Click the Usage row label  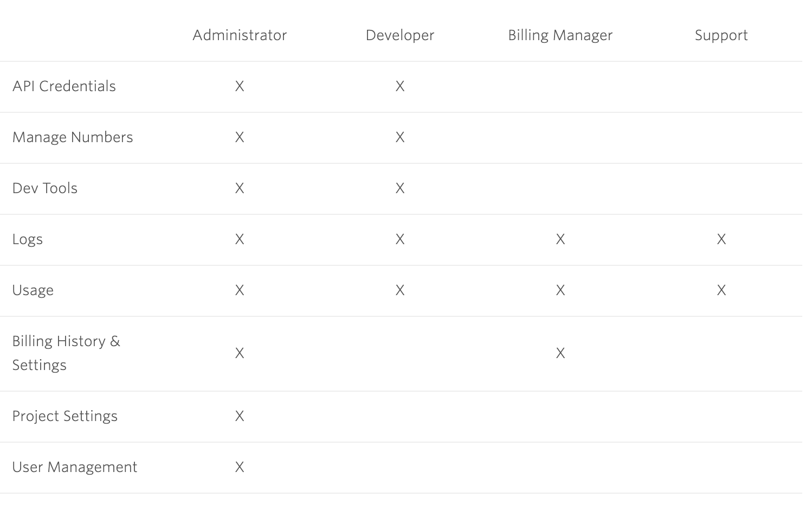pos(33,290)
